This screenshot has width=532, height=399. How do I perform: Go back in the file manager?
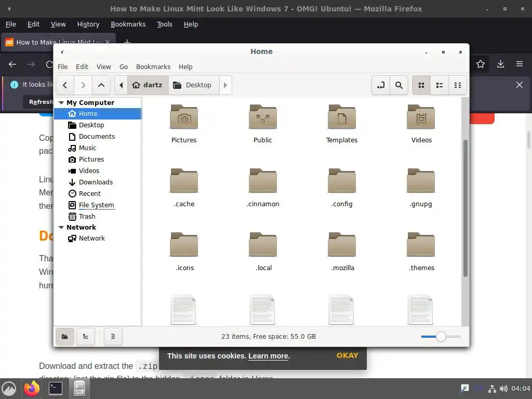tap(65, 85)
